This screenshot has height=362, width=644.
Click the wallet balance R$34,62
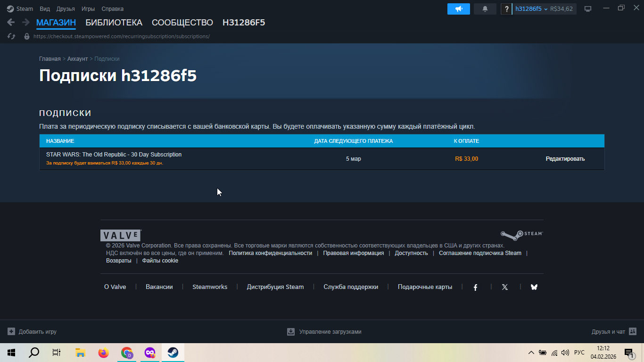click(x=561, y=9)
